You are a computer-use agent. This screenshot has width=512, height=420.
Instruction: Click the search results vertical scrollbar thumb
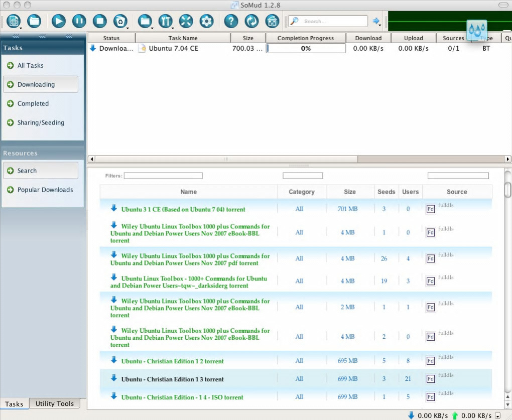tap(508, 190)
